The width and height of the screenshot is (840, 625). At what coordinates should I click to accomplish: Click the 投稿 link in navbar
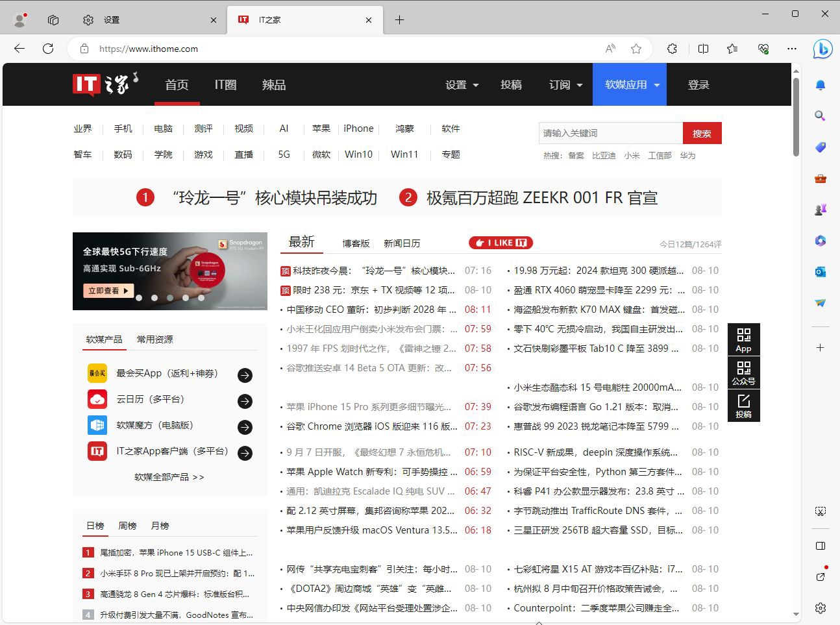tap(511, 84)
